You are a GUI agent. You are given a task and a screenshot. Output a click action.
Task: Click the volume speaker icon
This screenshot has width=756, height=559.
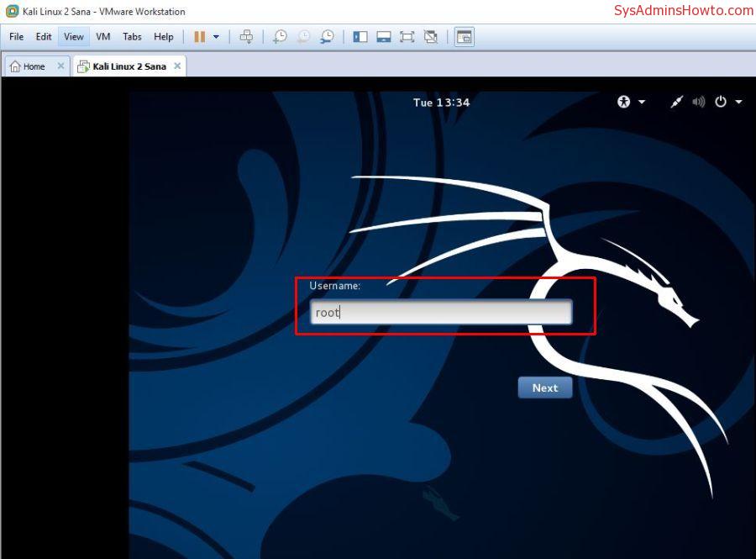pyautogui.click(x=698, y=102)
